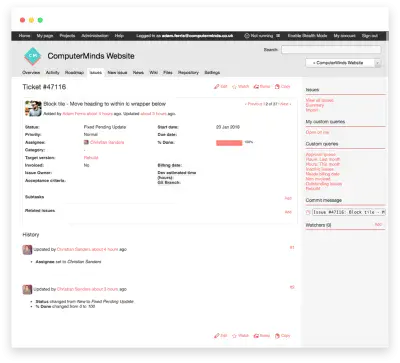Click Home in the top navigation bar
The height and width of the screenshot is (363, 400).
pyautogui.click(x=24, y=36)
